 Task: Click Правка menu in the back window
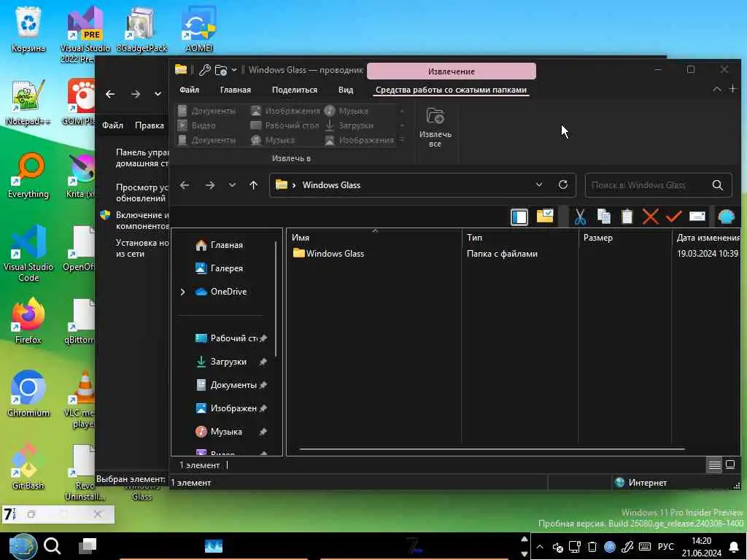point(149,125)
